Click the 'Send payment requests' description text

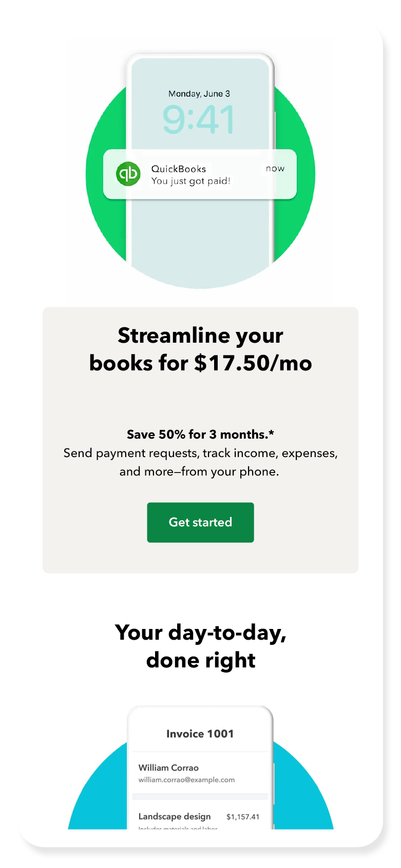[x=200, y=462]
